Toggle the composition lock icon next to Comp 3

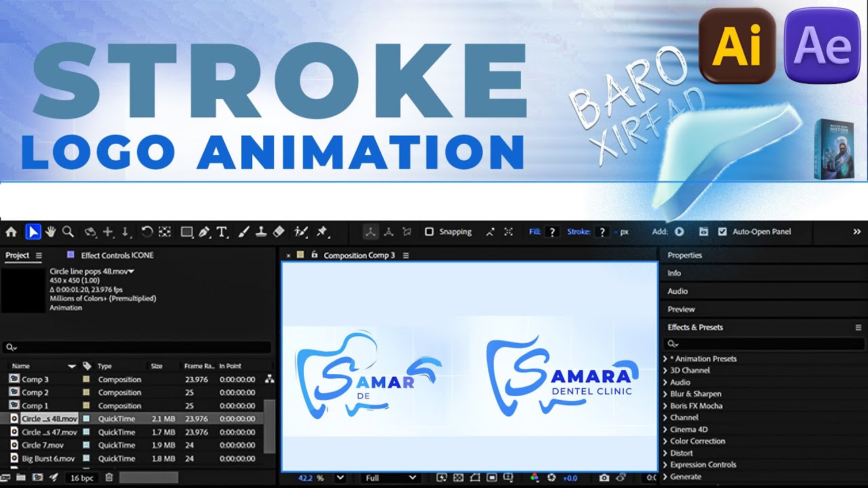315,256
